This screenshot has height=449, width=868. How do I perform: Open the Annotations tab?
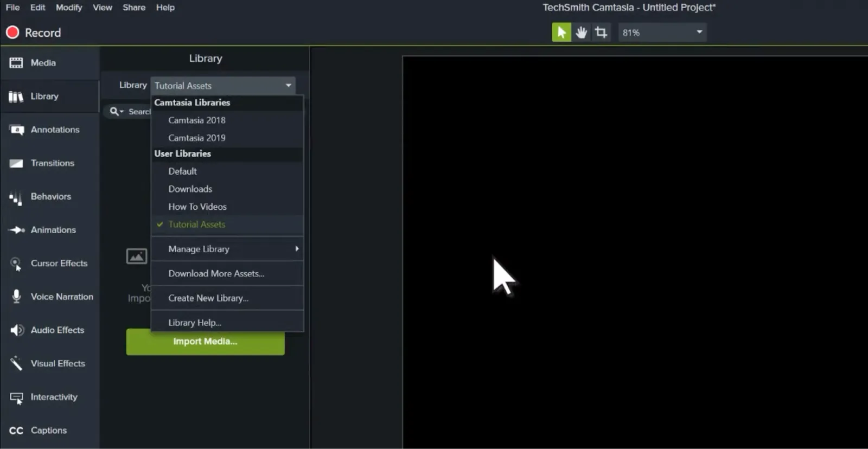49,130
